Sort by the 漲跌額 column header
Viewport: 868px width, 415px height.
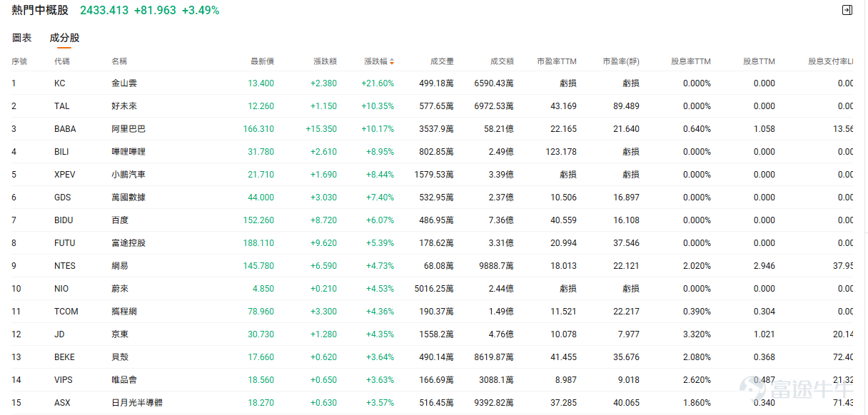pos(325,61)
